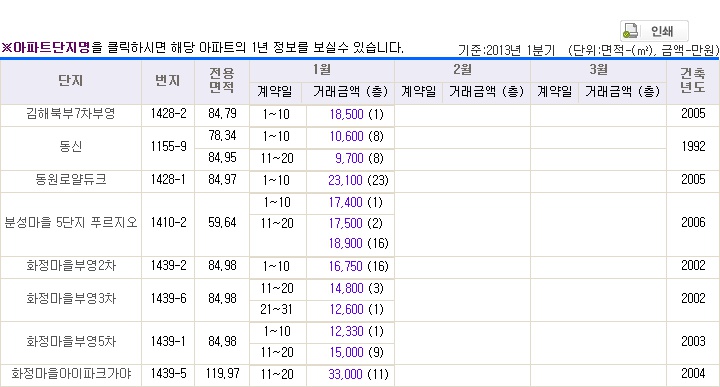Click the printer icon in 인쇄 button
720x387 pixels.
pyautogui.click(x=631, y=31)
